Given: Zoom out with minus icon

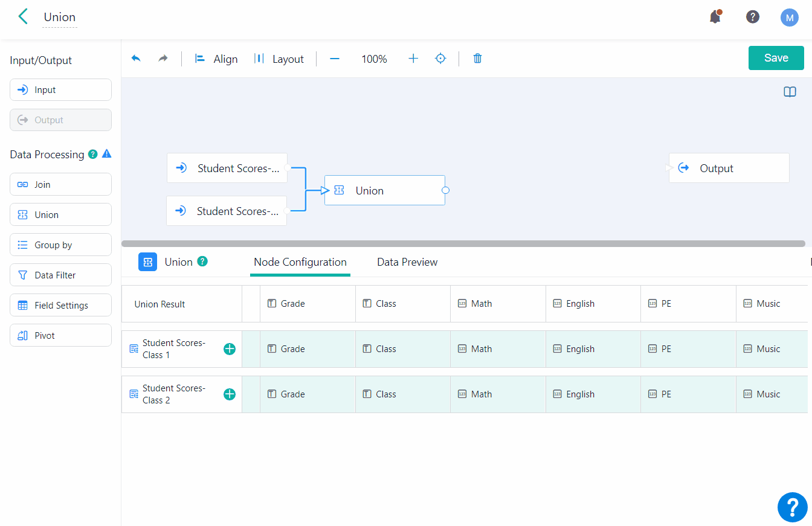Looking at the screenshot, I should [x=335, y=59].
